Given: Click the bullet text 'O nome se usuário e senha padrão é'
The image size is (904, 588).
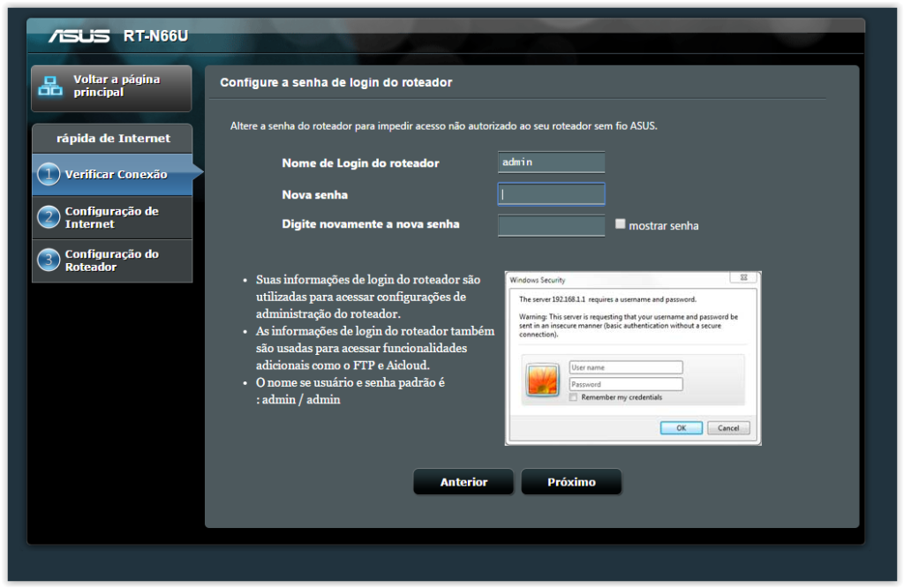Looking at the screenshot, I should (350, 382).
